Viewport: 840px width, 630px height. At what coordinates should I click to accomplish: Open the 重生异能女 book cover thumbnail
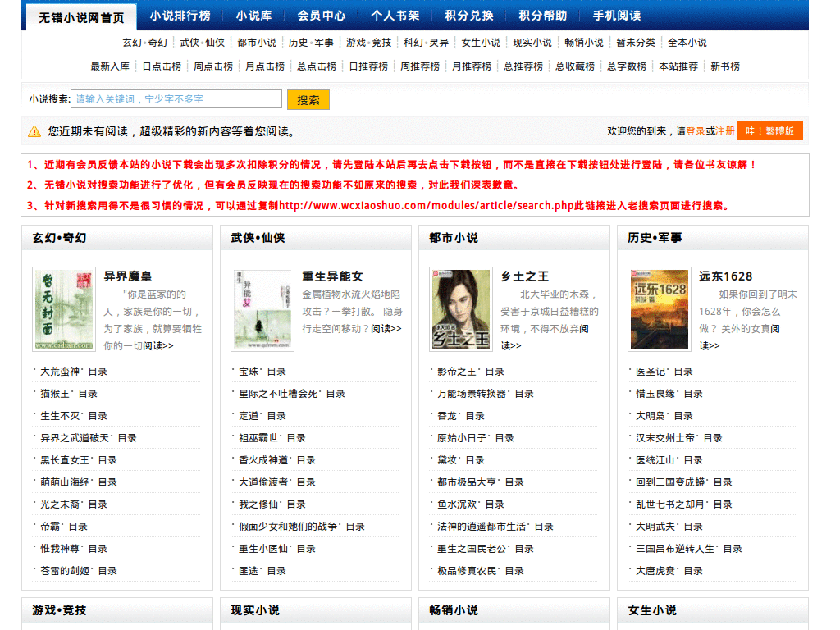pos(262,308)
